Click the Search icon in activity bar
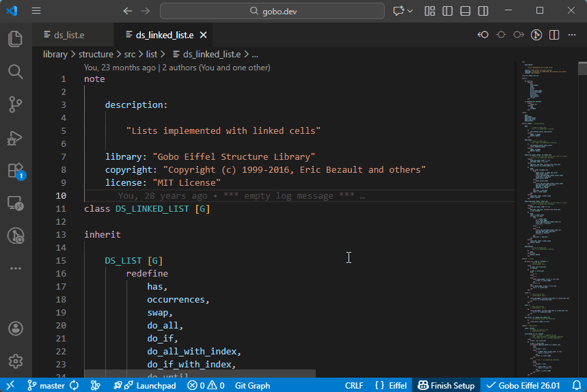Image resolution: width=587 pixels, height=392 pixels. click(15, 71)
